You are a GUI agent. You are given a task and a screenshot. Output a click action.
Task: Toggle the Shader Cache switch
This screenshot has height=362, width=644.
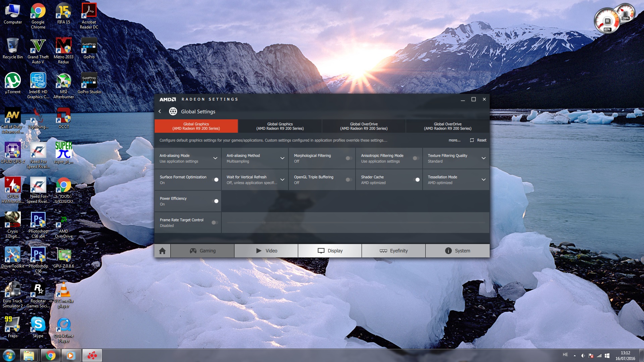416,180
